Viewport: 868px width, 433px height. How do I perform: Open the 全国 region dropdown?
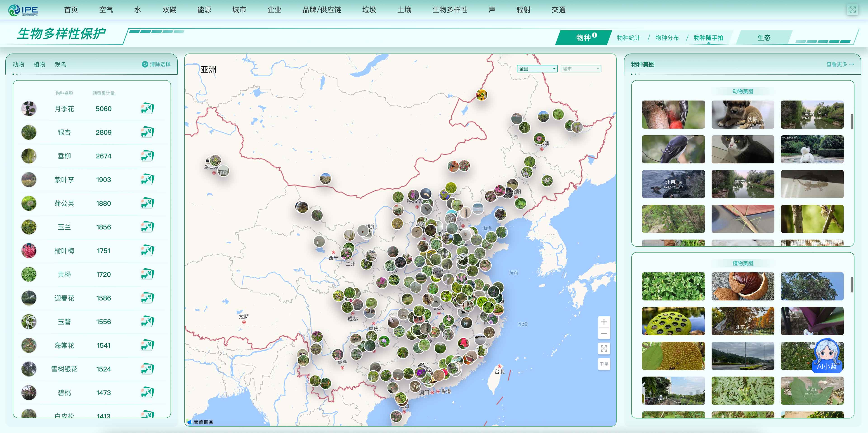(x=537, y=69)
